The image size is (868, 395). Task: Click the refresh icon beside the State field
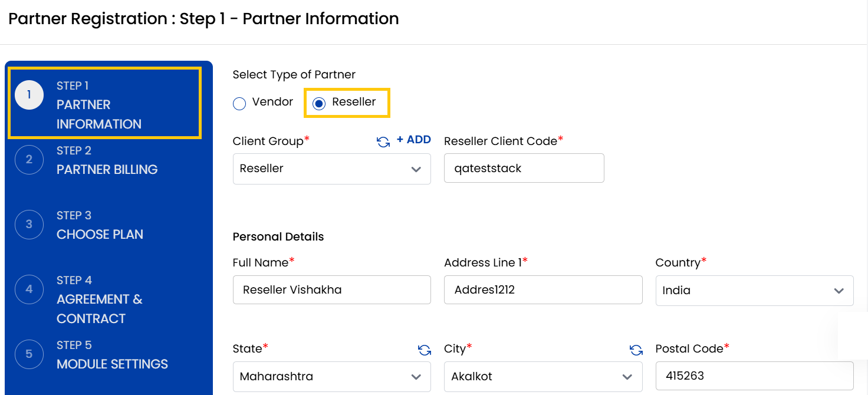coord(424,350)
